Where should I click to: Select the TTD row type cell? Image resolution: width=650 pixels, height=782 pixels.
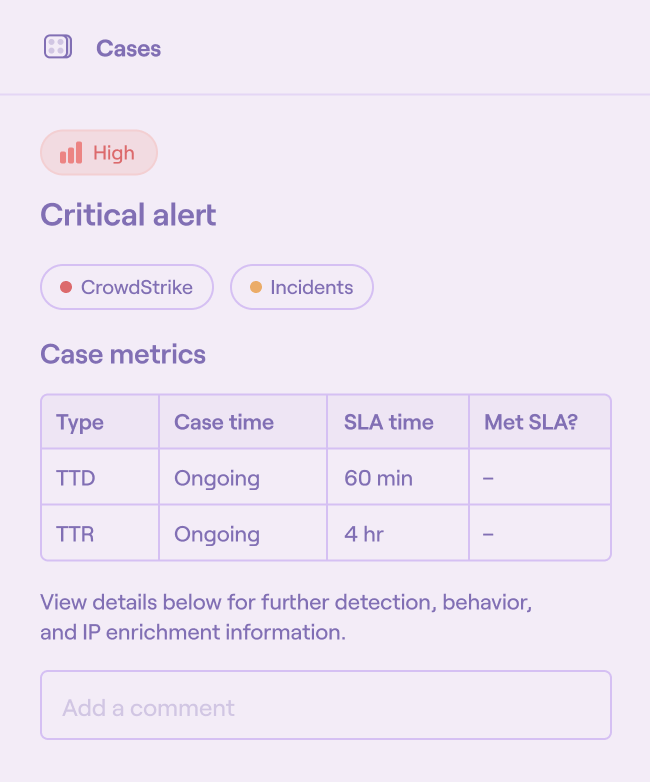point(76,478)
